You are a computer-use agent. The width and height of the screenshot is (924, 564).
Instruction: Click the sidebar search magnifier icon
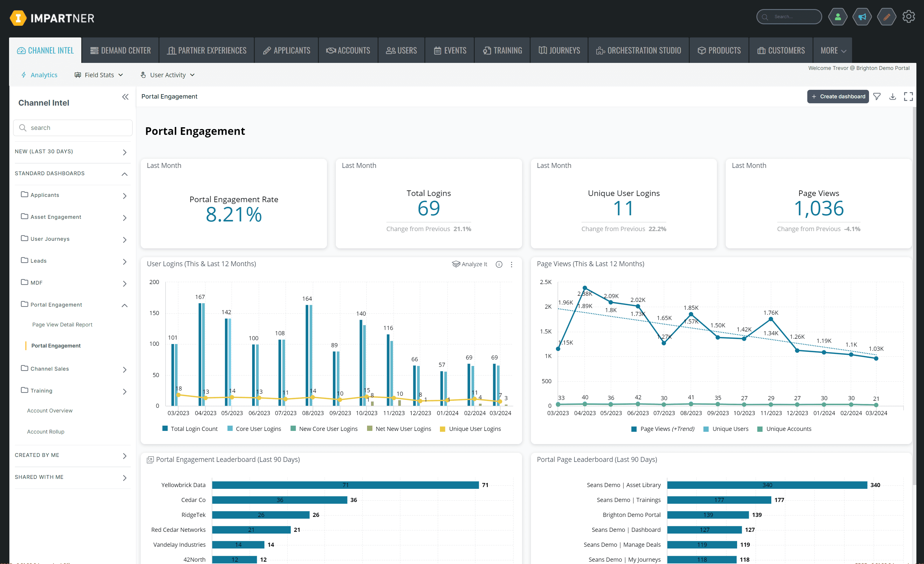[23, 128]
